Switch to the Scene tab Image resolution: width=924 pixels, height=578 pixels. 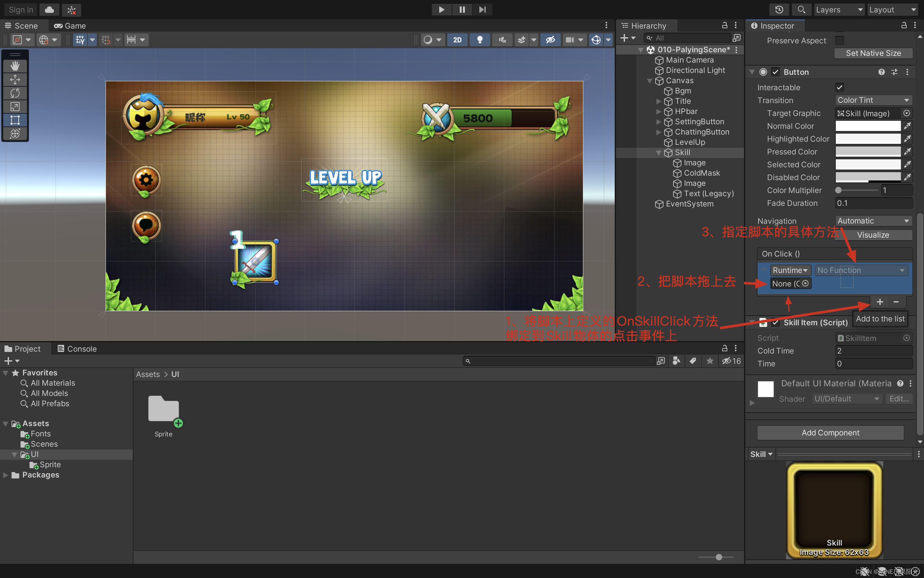click(x=21, y=26)
